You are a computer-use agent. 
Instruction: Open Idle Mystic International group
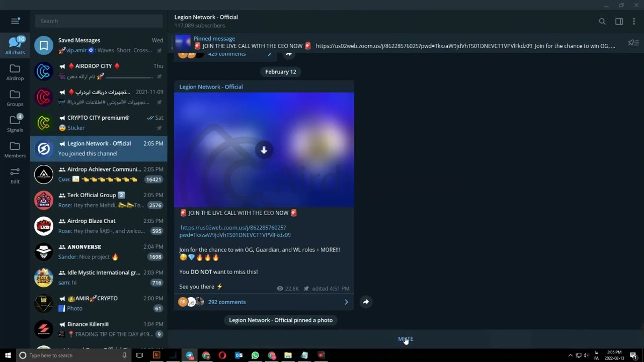(99, 278)
